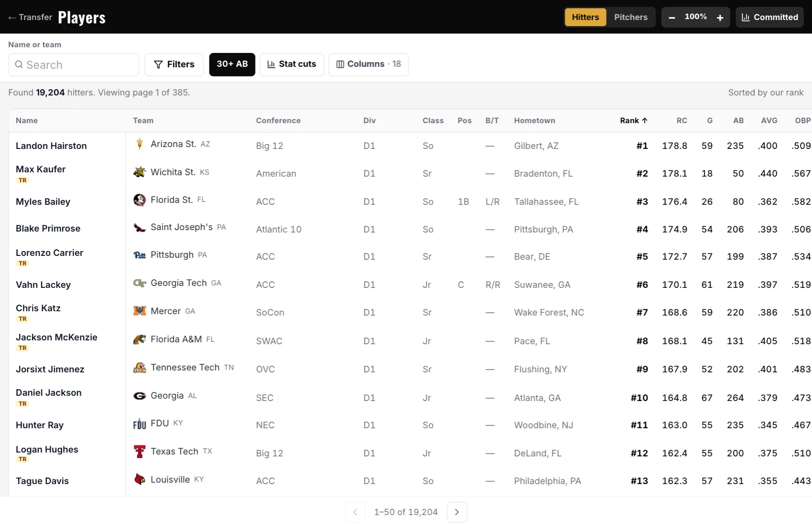This screenshot has height=528, width=812.
Task: Open Landon Hairston's player page
Action: tap(51, 146)
